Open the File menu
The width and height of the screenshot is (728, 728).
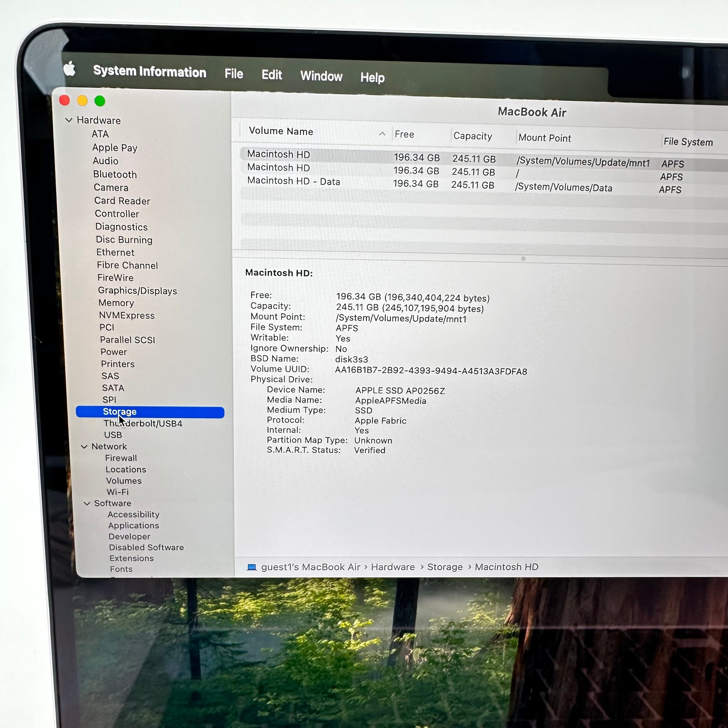click(x=234, y=74)
